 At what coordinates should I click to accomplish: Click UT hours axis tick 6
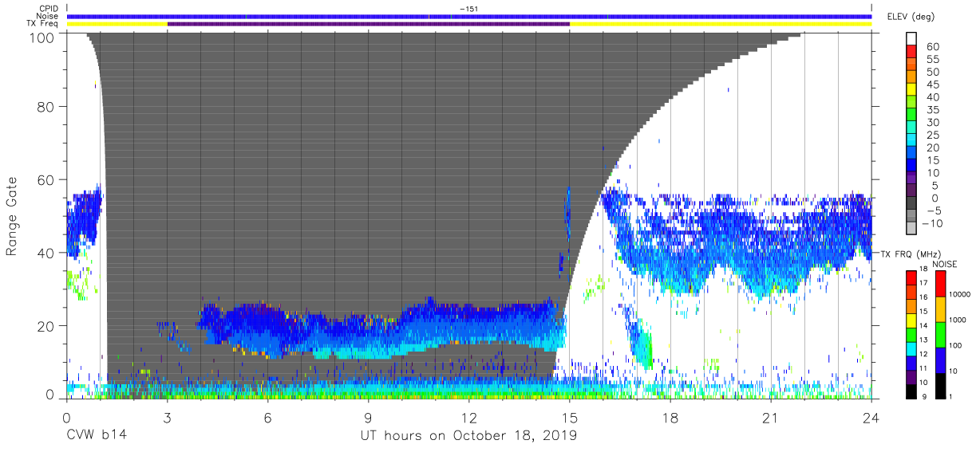click(x=268, y=419)
